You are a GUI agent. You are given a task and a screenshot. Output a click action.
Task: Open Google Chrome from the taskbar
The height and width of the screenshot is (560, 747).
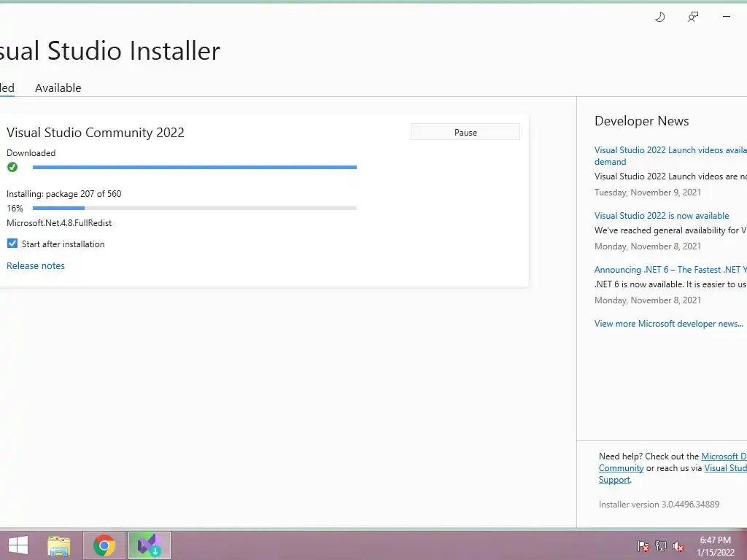pyautogui.click(x=104, y=545)
